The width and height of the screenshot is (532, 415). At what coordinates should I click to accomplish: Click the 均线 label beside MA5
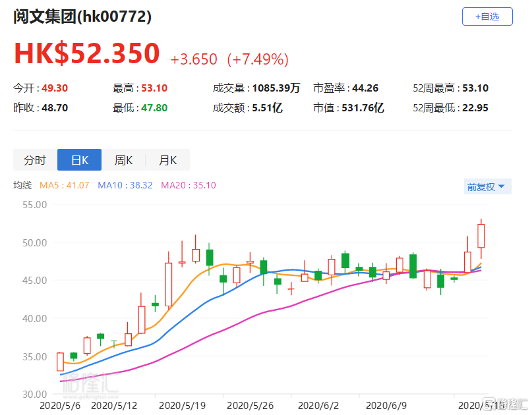click(x=23, y=186)
